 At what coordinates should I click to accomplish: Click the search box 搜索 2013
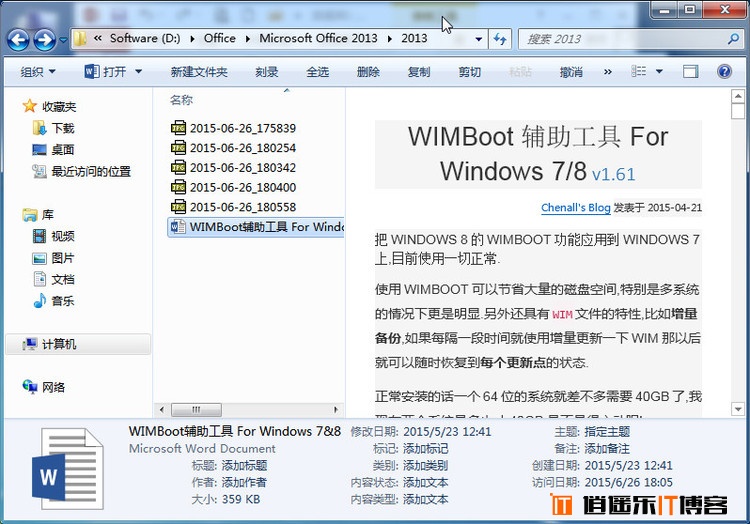[622, 39]
